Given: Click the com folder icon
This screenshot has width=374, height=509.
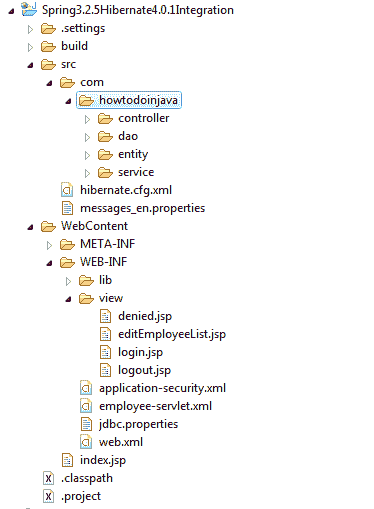Looking at the screenshot, I should click(x=67, y=83).
